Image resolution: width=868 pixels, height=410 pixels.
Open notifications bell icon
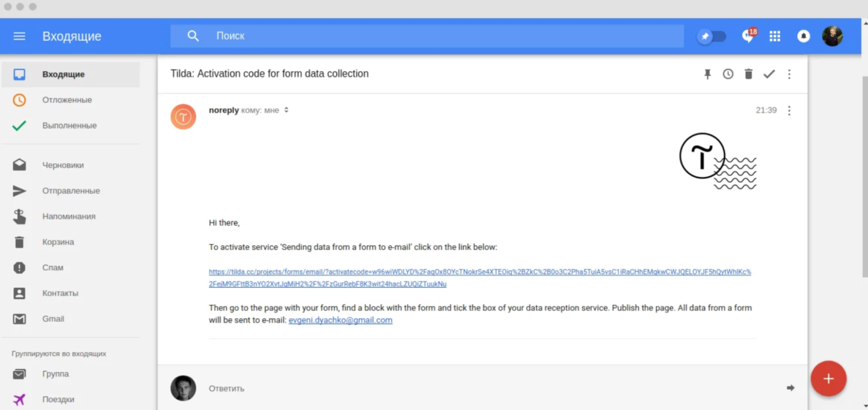coord(803,36)
